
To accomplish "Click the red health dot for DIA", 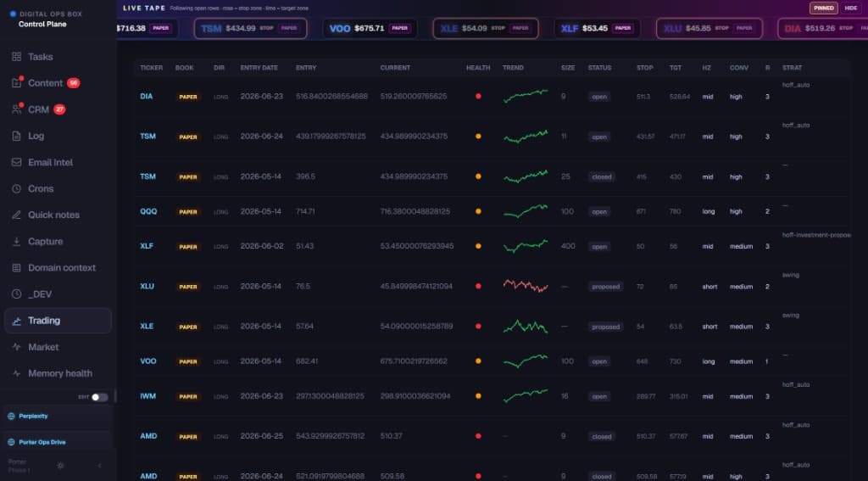I will [478, 97].
